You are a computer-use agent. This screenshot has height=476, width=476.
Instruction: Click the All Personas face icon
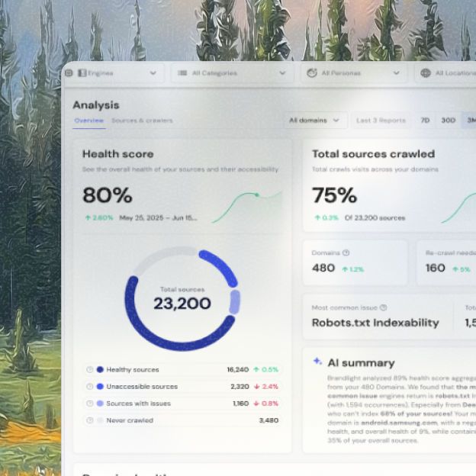pos(312,73)
